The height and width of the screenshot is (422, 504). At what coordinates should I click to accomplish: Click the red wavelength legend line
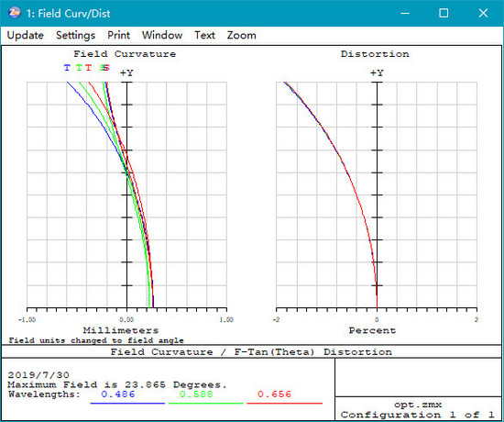284,403
